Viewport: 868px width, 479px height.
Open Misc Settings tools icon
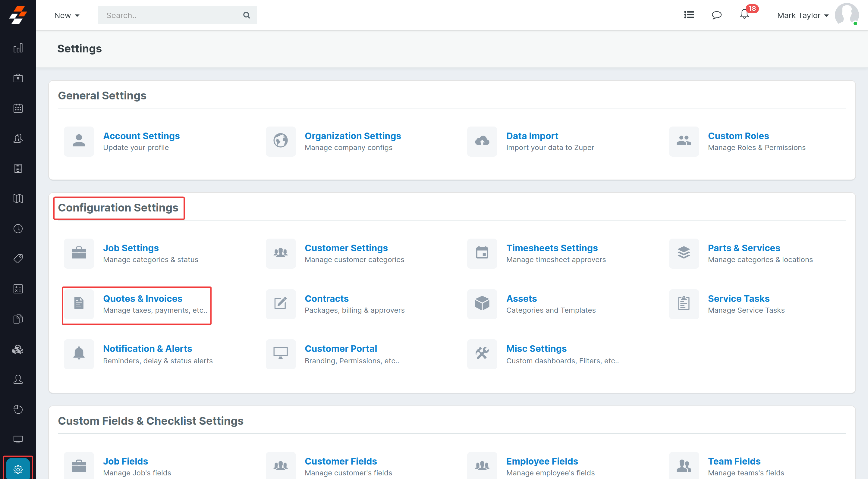pyautogui.click(x=482, y=353)
